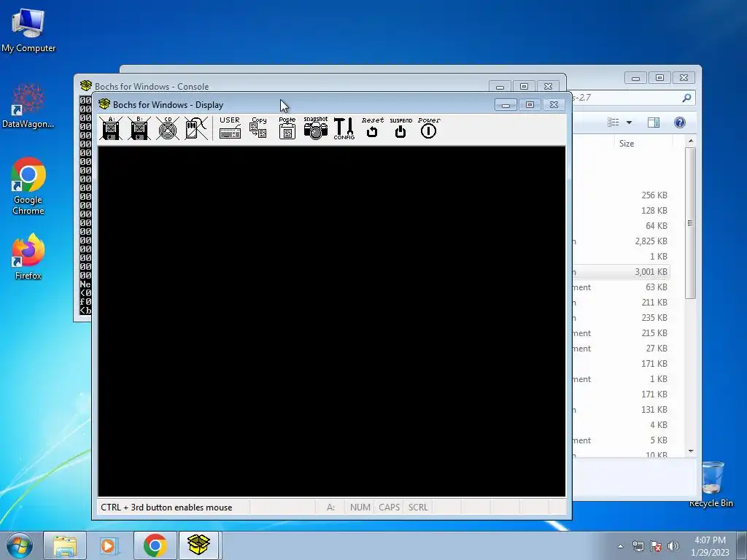
Task: Click the Paste toolbar icon
Action: coord(287,128)
